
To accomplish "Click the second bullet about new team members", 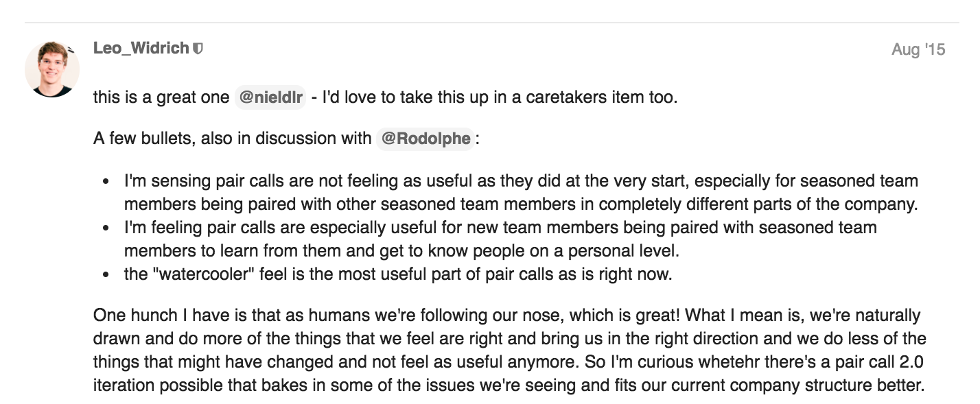I will pos(500,238).
